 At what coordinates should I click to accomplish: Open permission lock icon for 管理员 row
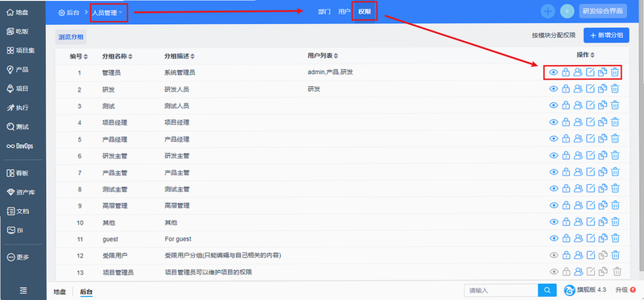[x=566, y=72]
